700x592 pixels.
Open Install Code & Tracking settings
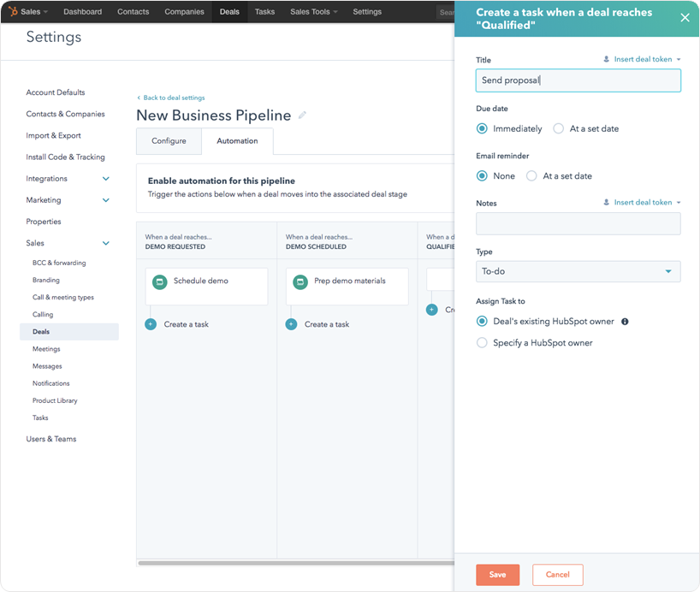tap(65, 157)
